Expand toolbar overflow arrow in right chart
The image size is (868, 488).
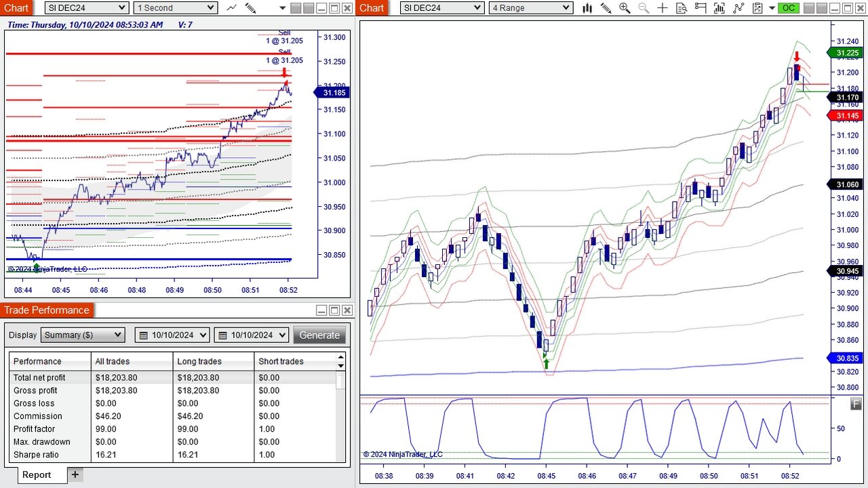point(772,8)
